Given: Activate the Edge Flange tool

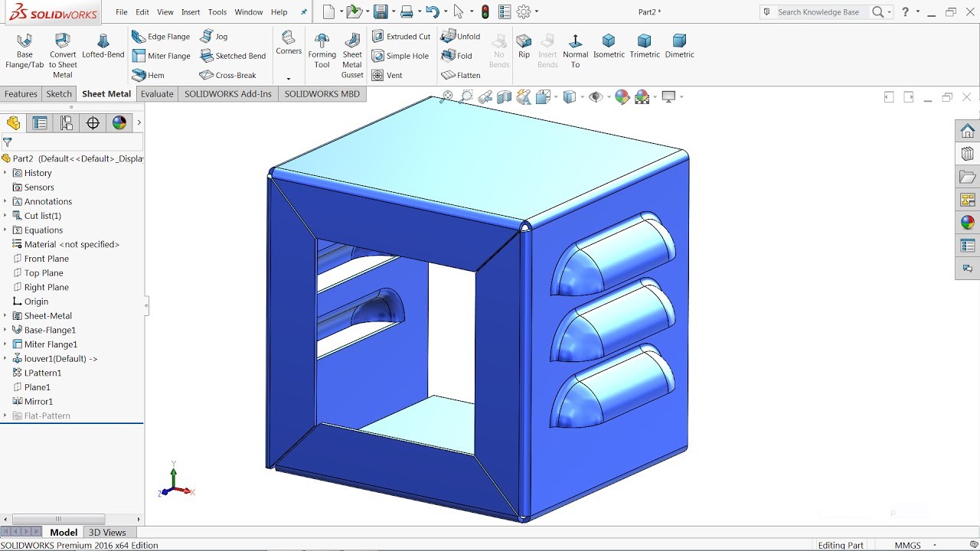Looking at the screenshot, I should tap(160, 37).
